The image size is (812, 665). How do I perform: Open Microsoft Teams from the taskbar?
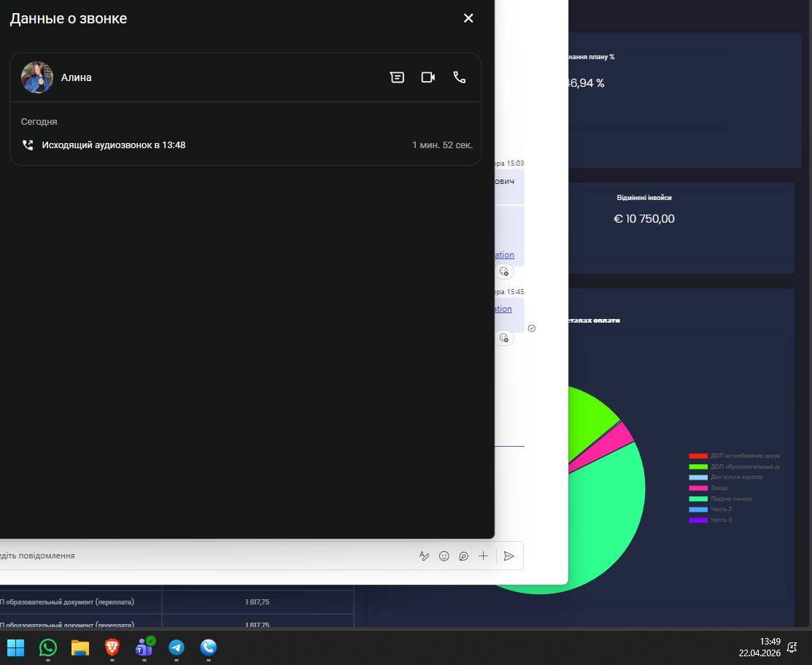point(144,647)
